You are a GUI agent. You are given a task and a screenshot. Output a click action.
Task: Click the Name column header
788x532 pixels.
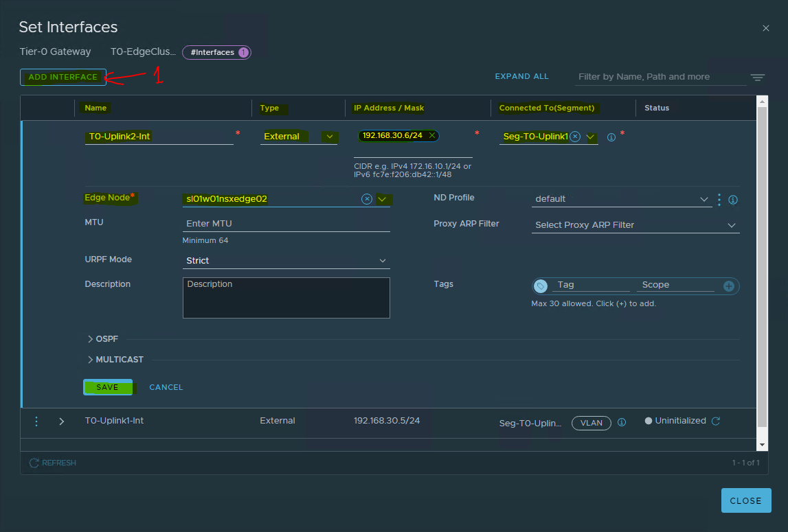click(x=95, y=108)
